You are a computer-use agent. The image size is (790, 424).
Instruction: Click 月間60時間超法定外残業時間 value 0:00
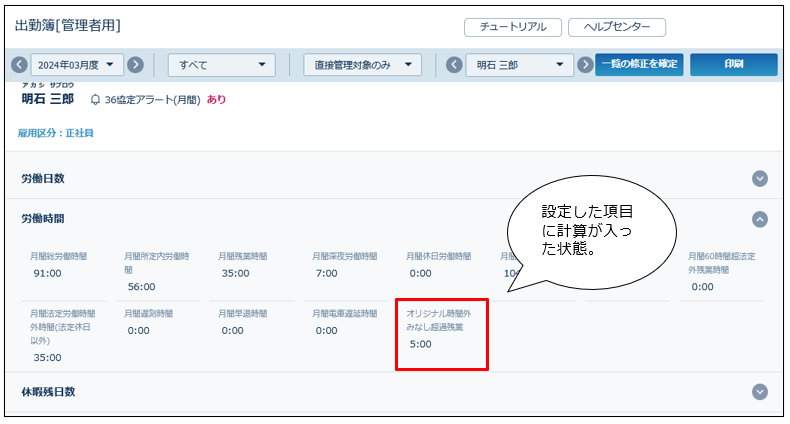702,287
